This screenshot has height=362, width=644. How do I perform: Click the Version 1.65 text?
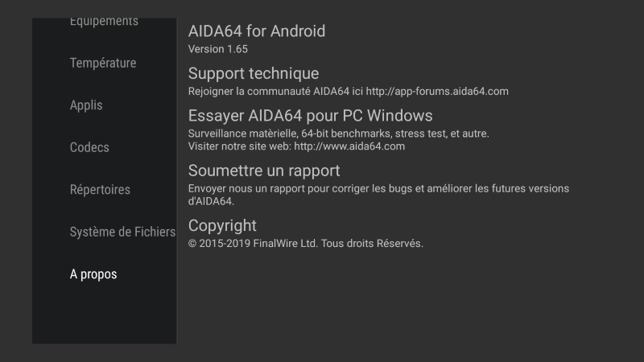(x=218, y=49)
